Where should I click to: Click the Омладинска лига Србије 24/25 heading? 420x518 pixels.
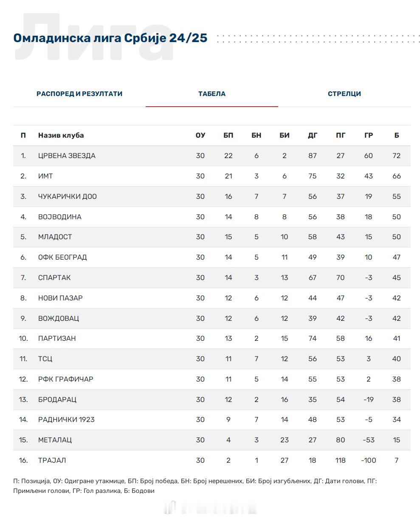tap(110, 38)
